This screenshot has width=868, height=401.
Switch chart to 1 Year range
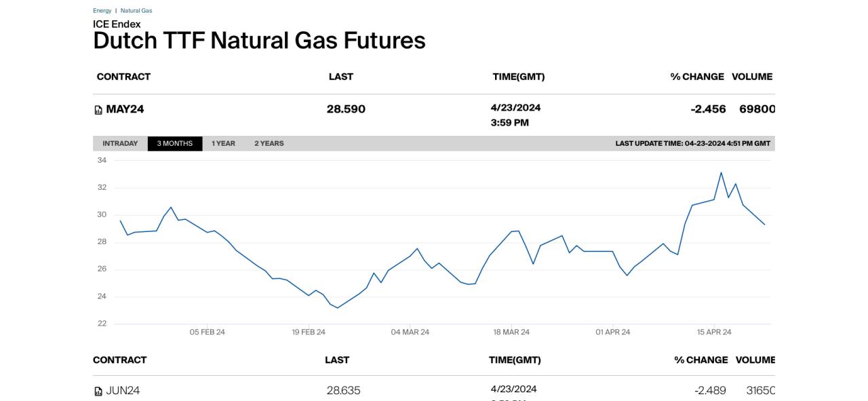coord(223,144)
